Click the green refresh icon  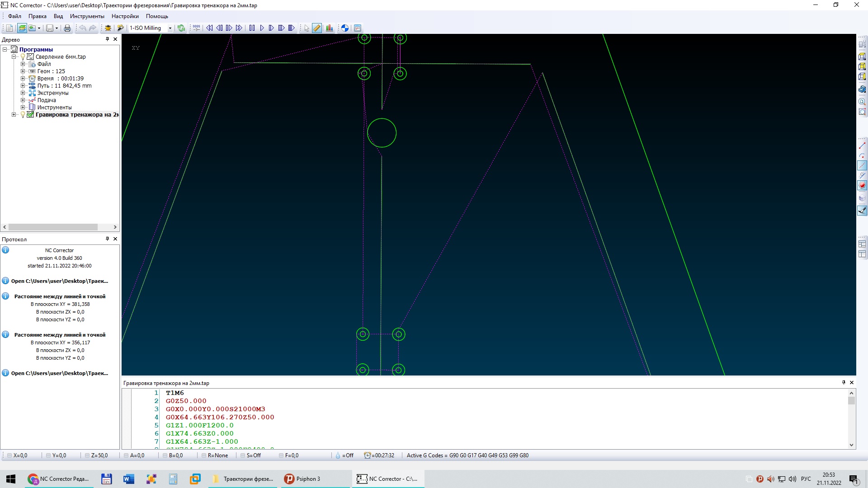[181, 28]
